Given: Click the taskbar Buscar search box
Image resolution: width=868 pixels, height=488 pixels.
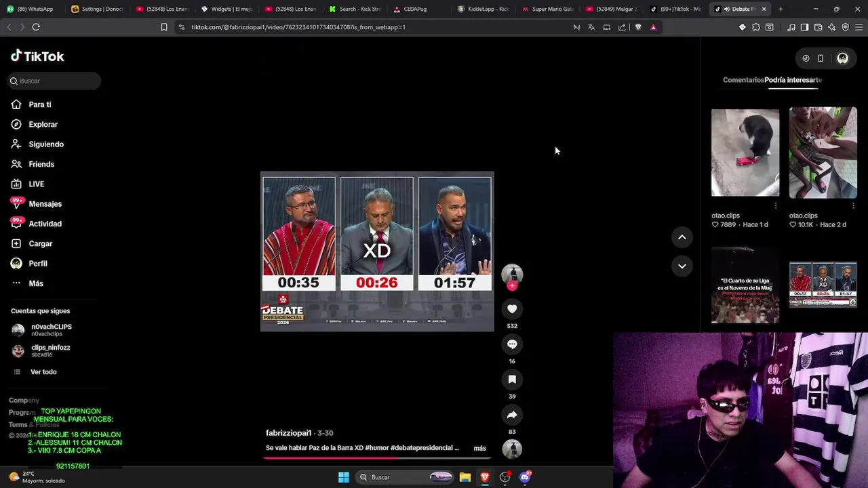Looking at the screenshot, I should [x=406, y=477].
